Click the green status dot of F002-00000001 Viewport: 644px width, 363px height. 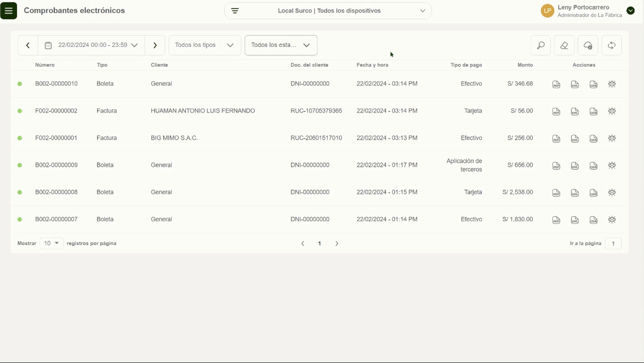(x=20, y=138)
